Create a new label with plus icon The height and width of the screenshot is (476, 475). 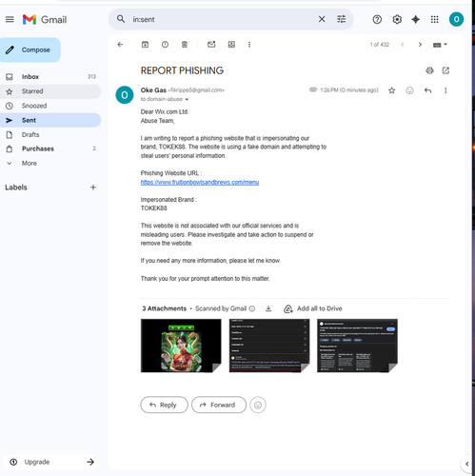tap(93, 188)
